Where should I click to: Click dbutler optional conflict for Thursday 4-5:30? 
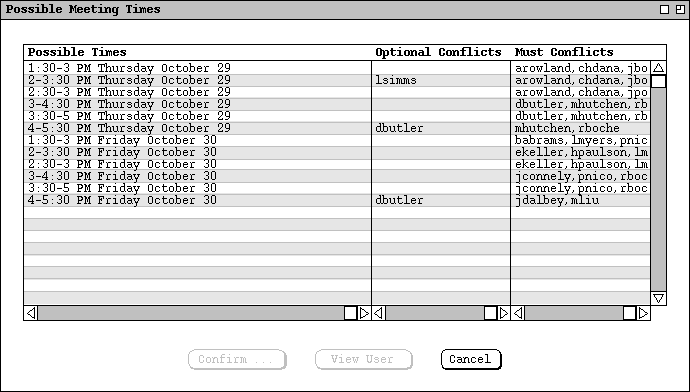point(399,128)
